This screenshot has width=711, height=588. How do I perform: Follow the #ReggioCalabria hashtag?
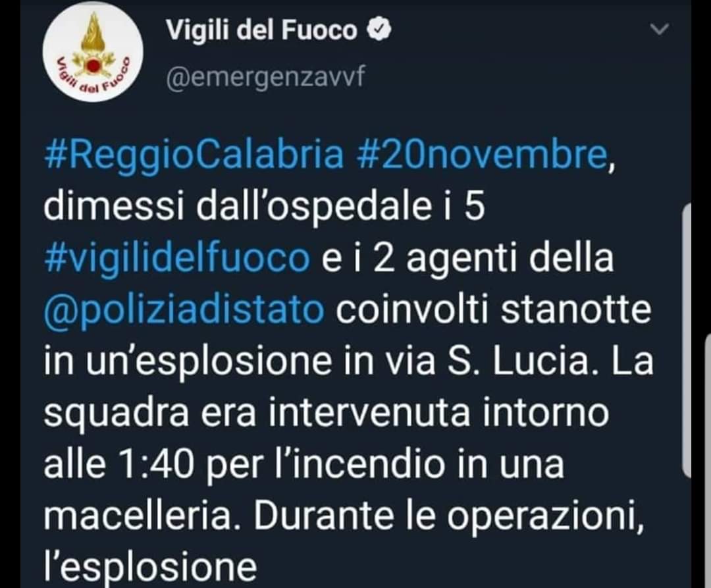coord(194,155)
